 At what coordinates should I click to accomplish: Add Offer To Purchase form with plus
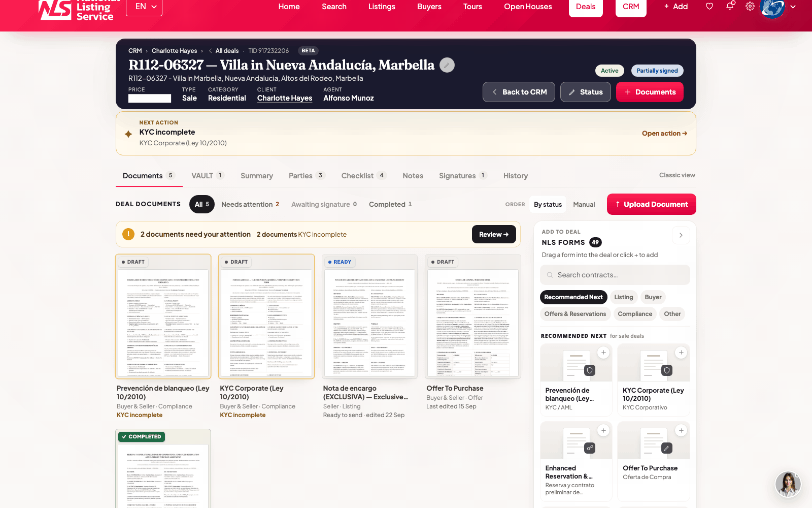[681, 431]
